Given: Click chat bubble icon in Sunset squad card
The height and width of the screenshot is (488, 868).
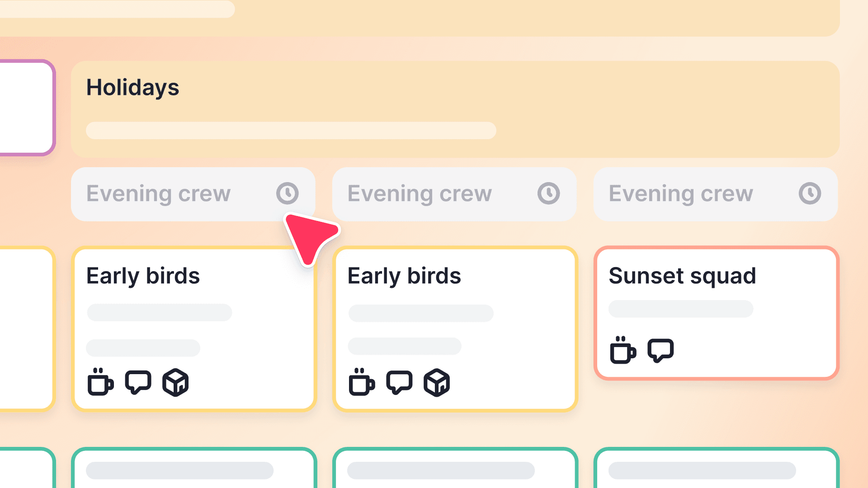Looking at the screenshot, I should coord(660,350).
